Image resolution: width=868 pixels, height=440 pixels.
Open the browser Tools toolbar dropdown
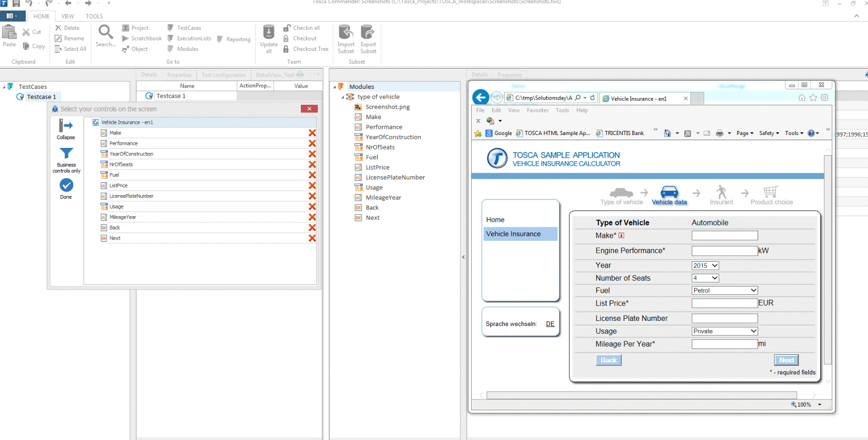coord(794,133)
